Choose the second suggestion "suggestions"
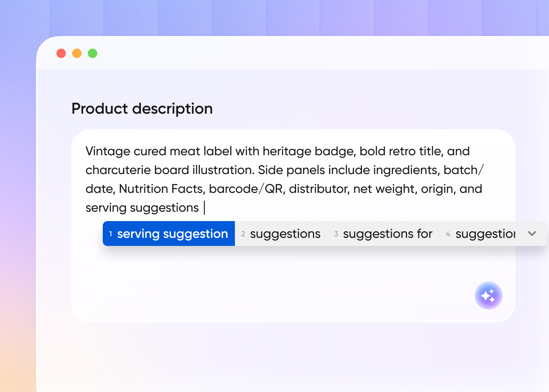 285,234
